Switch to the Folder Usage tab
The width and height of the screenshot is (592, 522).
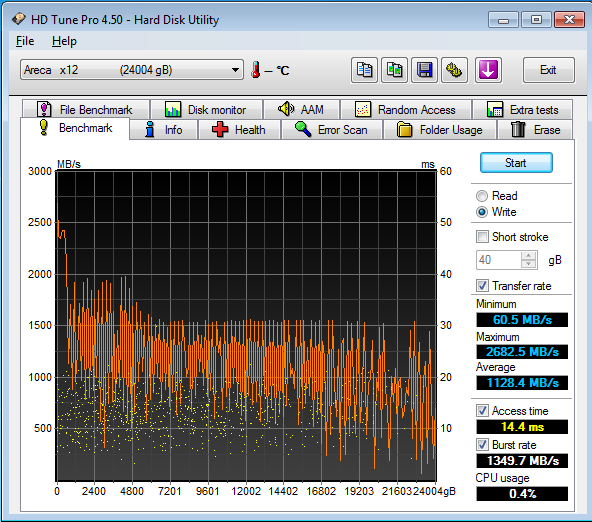[440, 130]
